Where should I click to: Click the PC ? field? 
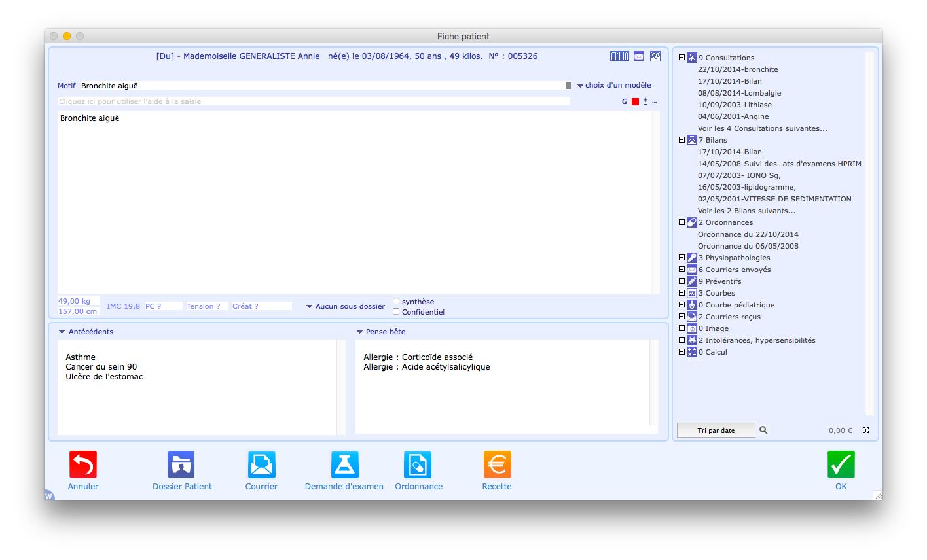(x=163, y=306)
